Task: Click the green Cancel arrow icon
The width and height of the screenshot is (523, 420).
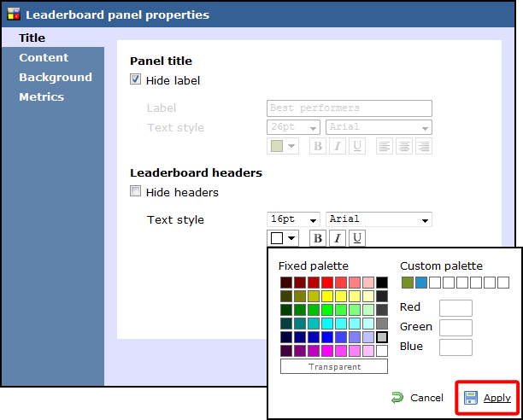Action: pyautogui.click(x=397, y=398)
